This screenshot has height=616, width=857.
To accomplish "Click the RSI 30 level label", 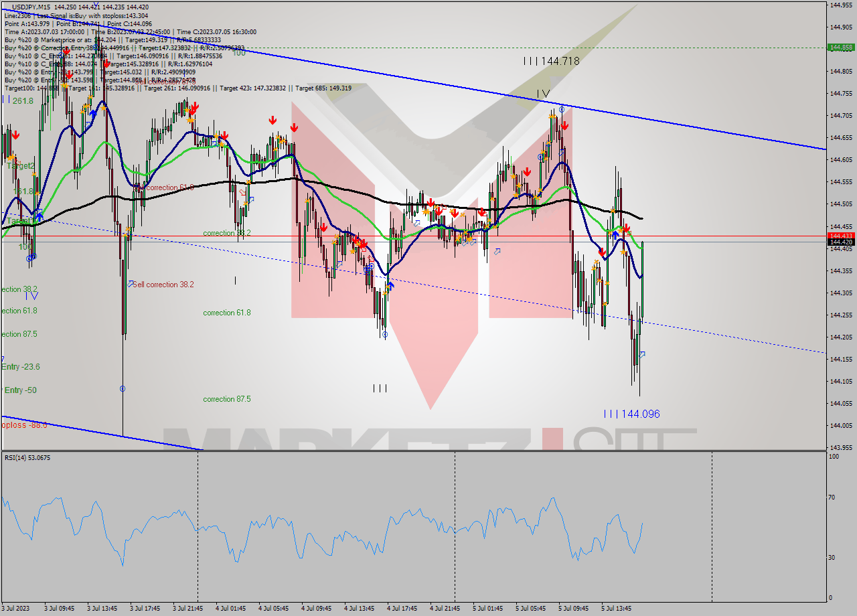I will 833,557.
